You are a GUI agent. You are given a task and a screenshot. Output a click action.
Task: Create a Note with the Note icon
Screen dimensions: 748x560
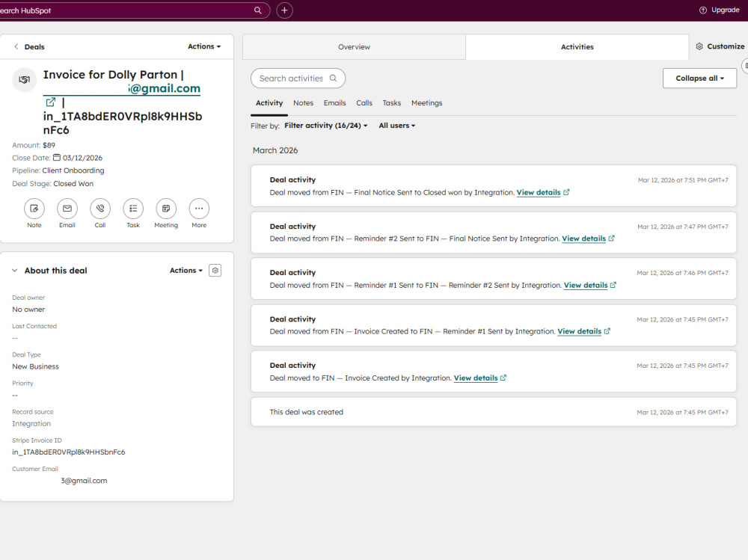34,209
